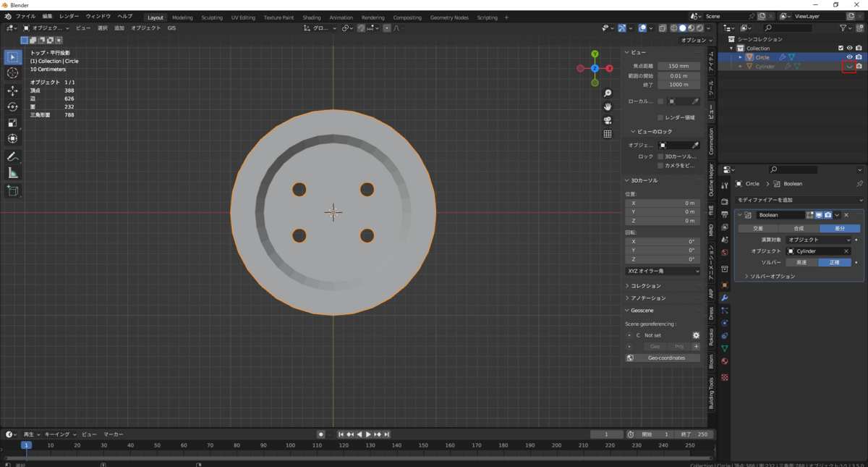The height and width of the screenshot is (467, 868).
Task: Click the viewport pan hand icon
Action: tap(608, 106)
